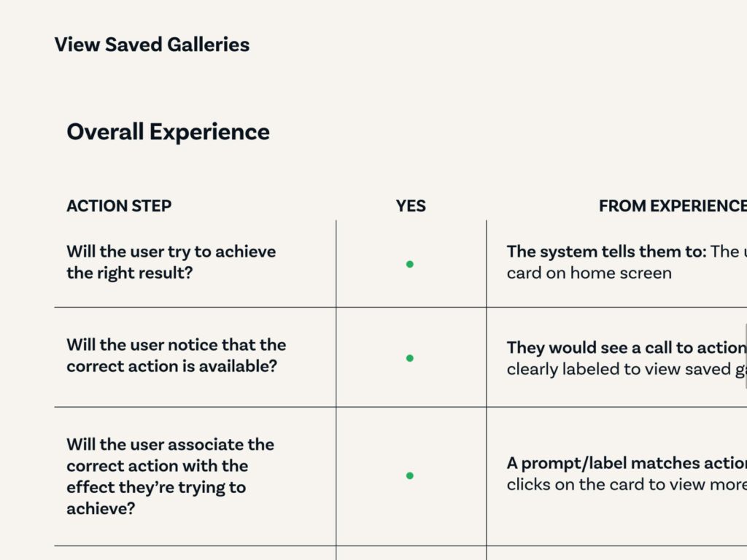Click "Will the user notice that the" text

pyautogui.click(x=177, y=345)
